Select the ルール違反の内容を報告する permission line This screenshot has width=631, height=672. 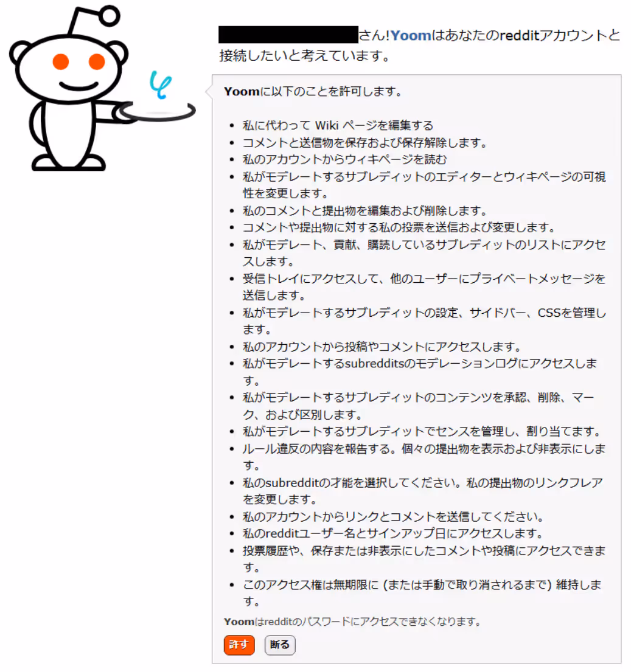[x=424, y=457]
